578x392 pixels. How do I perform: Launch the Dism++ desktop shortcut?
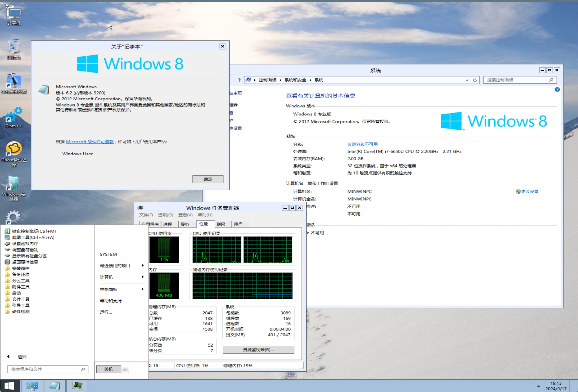[14, 117]
